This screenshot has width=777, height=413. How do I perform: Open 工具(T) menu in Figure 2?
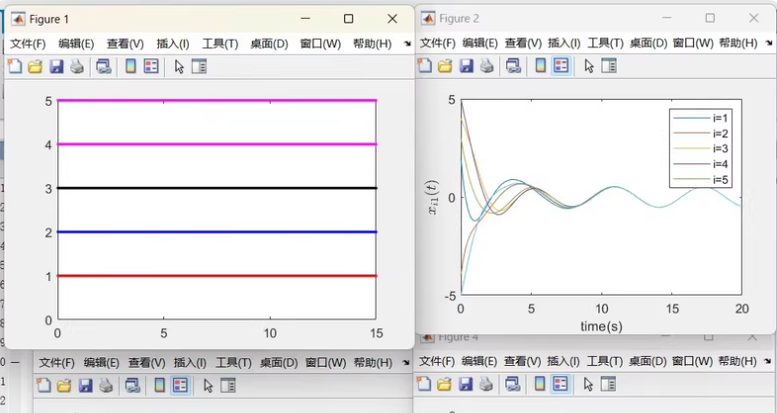605,43
